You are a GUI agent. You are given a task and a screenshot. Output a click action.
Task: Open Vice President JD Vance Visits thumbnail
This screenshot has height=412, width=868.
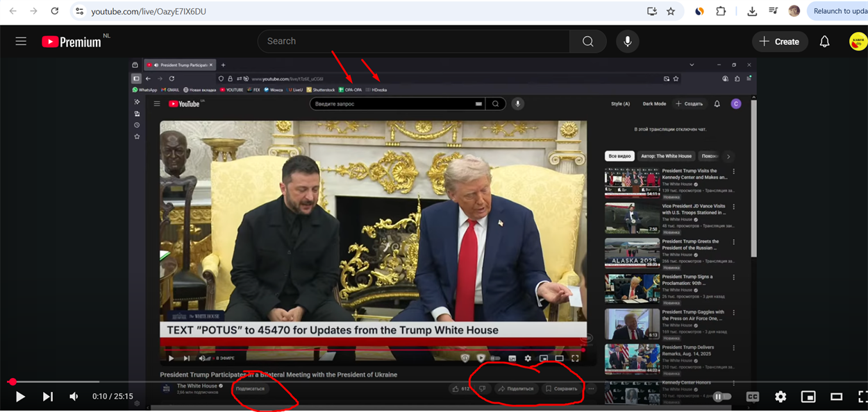coord(632,218)
